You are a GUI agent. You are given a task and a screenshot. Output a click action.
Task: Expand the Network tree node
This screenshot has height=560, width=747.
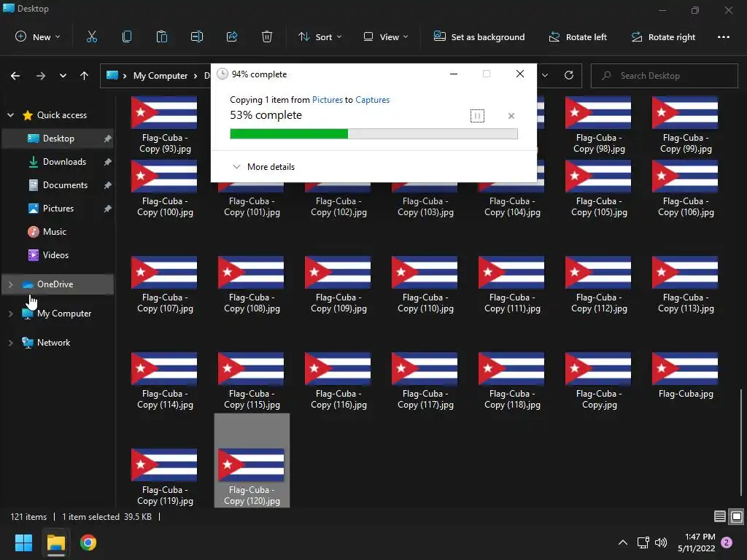pyautogui.click(x=10, y=343)
